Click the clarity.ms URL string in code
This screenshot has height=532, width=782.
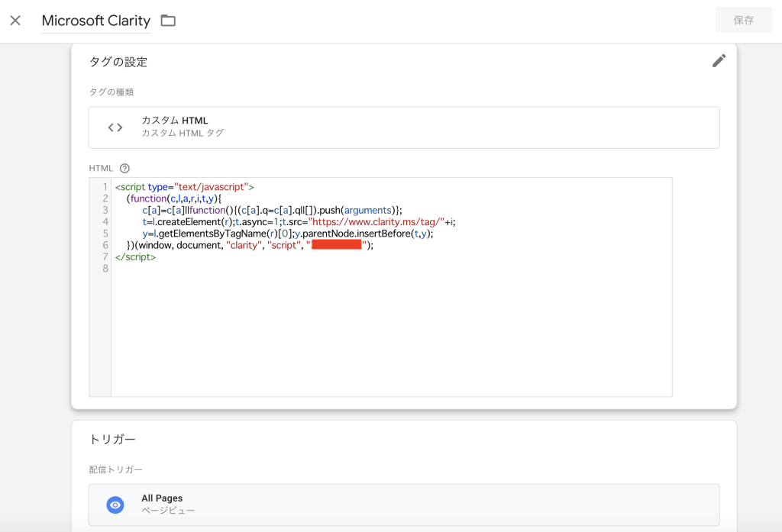376,222
